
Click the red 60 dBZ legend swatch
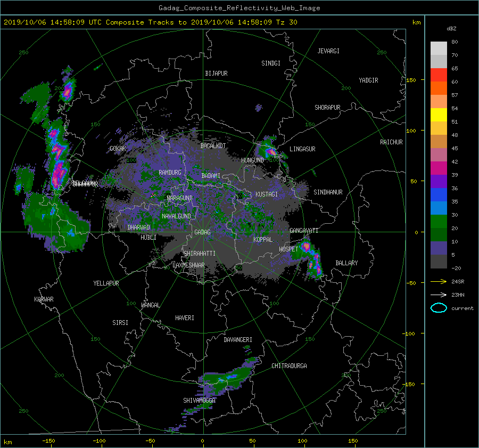pos(439,75)
